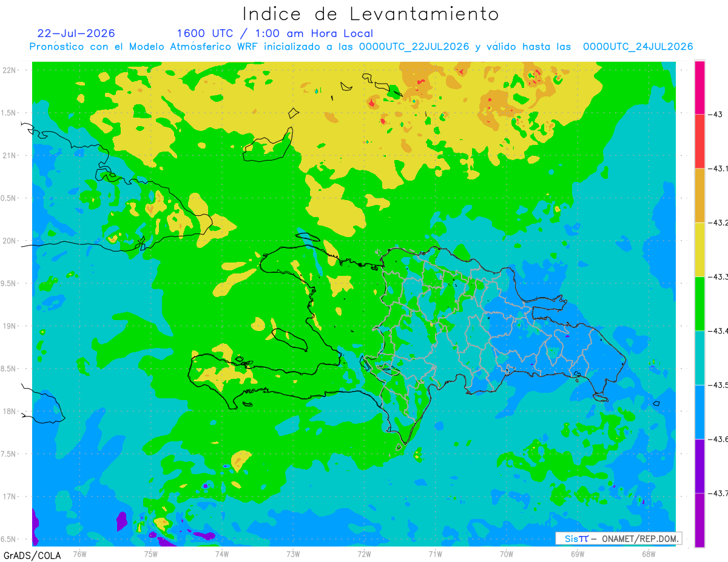Image resolution: width=728 pixels, height=562 pixels.
Task: Click the "73W" longitude label
Action: tap(293, 554)
